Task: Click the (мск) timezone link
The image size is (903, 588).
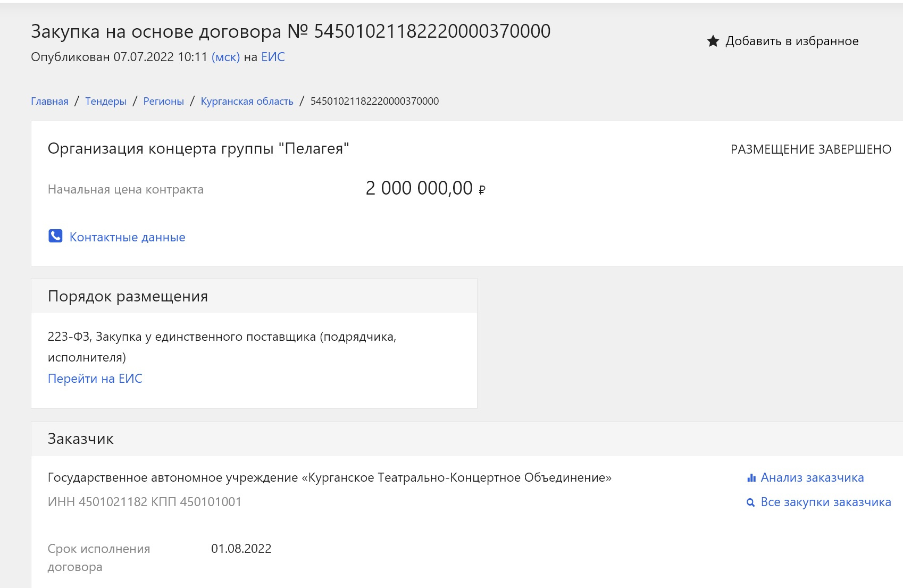Action: tap(225, 57)
